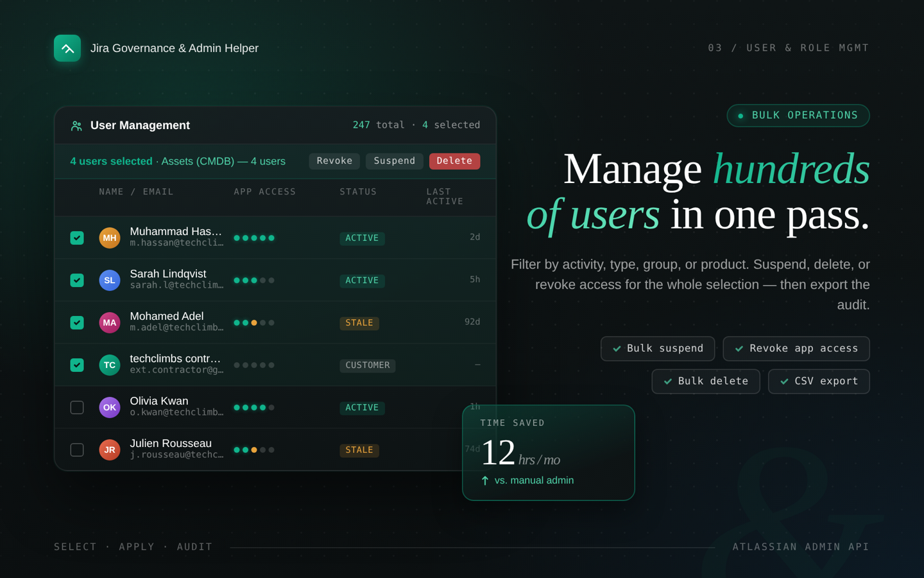Click Muhammad Hassan's MH avatar
This screenshot has width=924, height=578.
click(x=110, y=238)
